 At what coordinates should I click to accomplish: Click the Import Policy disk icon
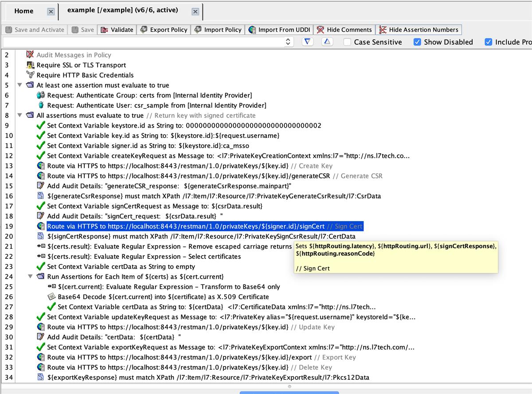197,30
